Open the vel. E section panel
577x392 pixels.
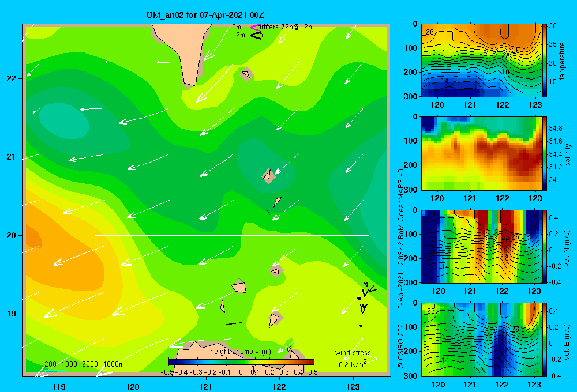point(481,340)
